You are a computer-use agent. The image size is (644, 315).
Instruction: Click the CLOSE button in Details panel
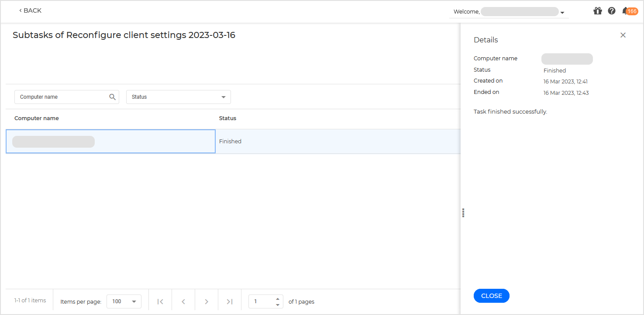(491, 296)
